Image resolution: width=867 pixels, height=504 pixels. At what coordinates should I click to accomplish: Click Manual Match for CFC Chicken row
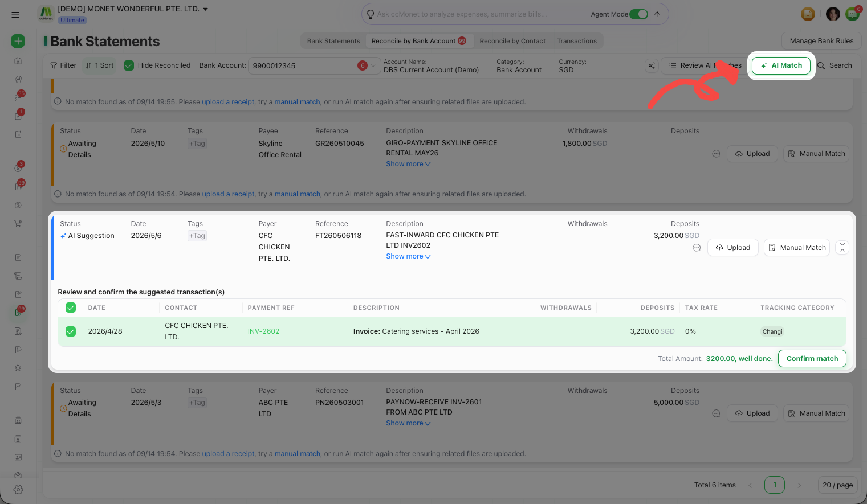(x=797, y=248)
